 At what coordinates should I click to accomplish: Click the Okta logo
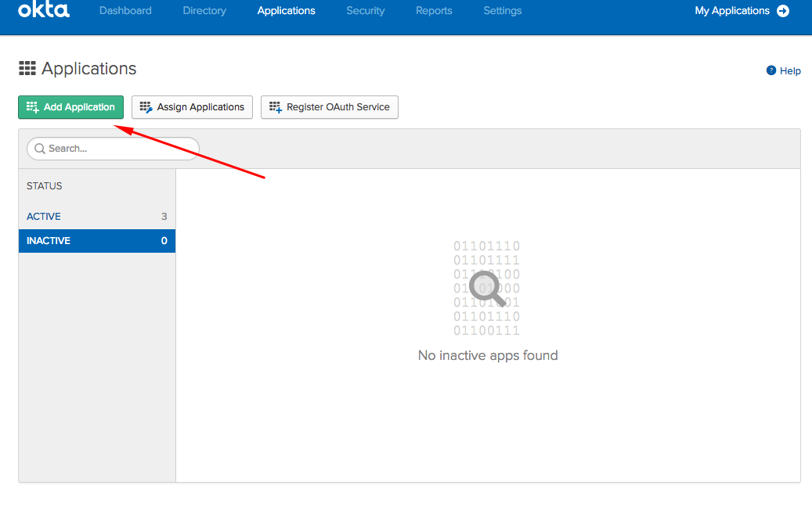tap(43, 10)
